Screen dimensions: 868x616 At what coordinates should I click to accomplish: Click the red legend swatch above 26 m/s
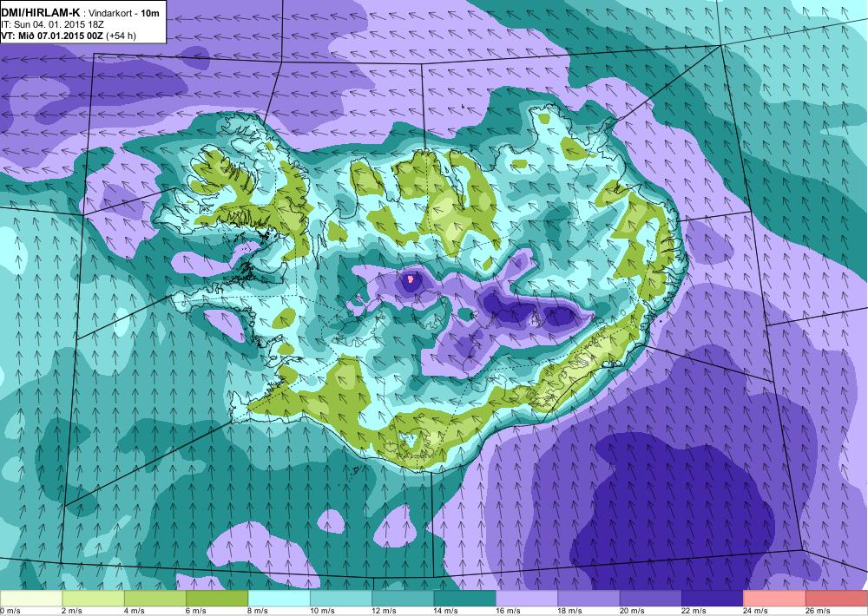pyautogui.click(x=837, y=599)
